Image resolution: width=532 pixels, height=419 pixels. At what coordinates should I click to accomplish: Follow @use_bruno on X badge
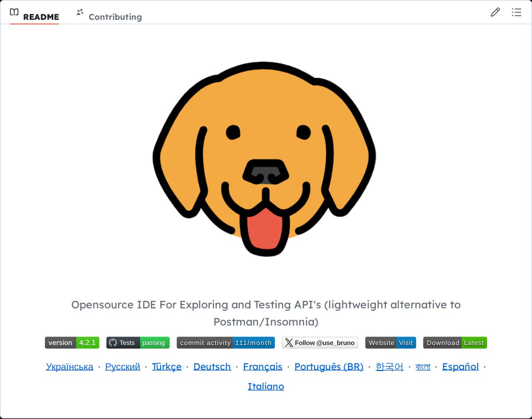(320, 343)
